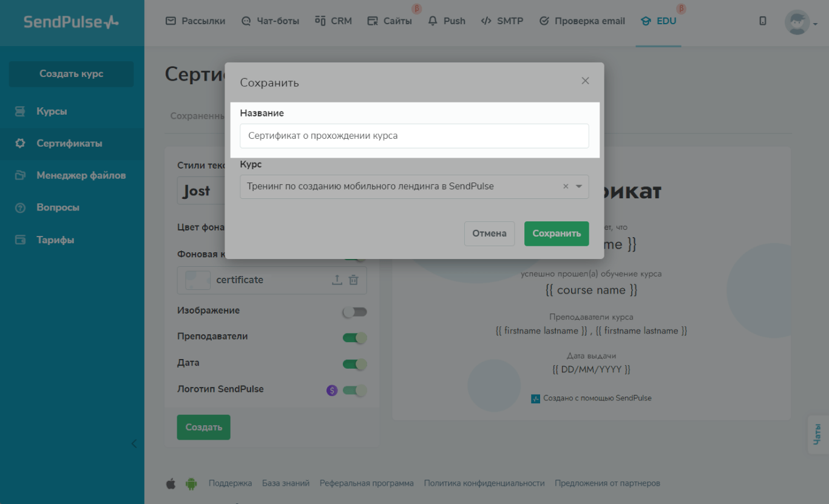This screenshot has width=829, height=504.
Task: Clear the selected course with x
Action: point(566,186)
